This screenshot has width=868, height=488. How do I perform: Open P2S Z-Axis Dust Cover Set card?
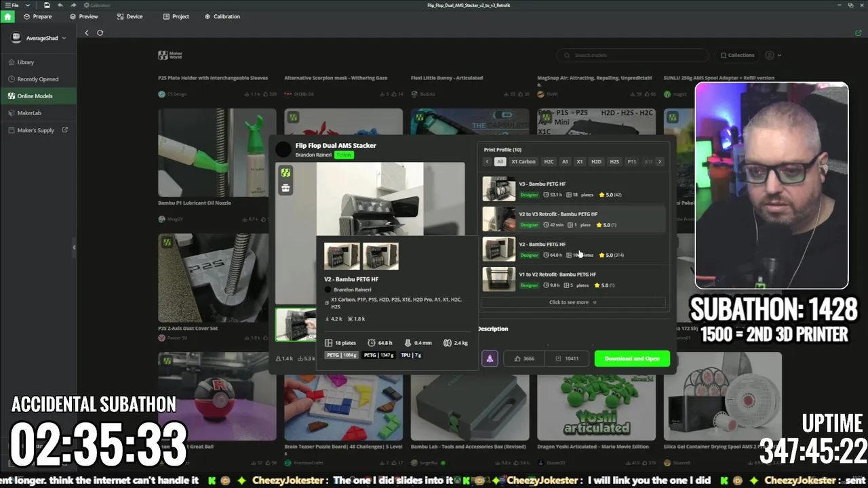pos(217,287)
